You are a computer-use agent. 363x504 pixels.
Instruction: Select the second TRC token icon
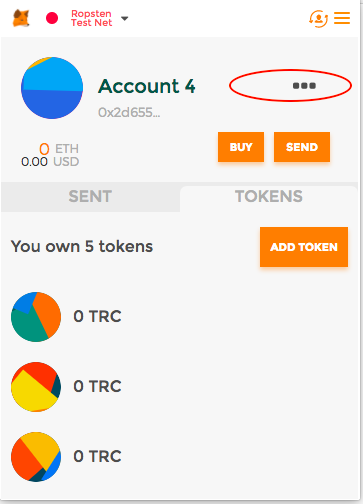[x=36, y=387]
